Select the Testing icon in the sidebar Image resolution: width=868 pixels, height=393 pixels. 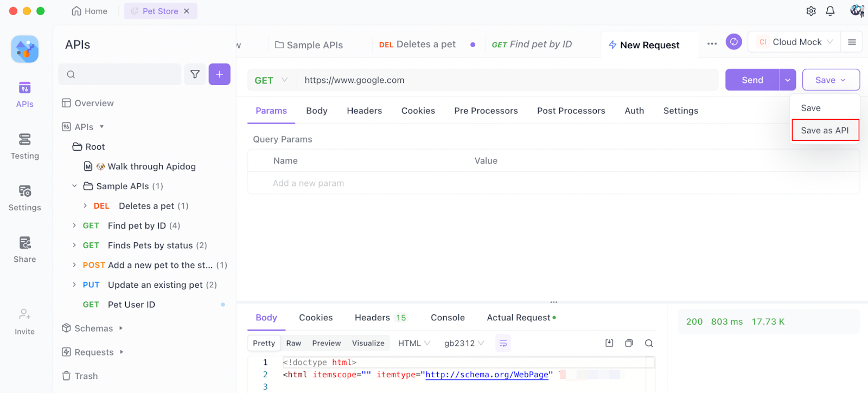point(24,144)
